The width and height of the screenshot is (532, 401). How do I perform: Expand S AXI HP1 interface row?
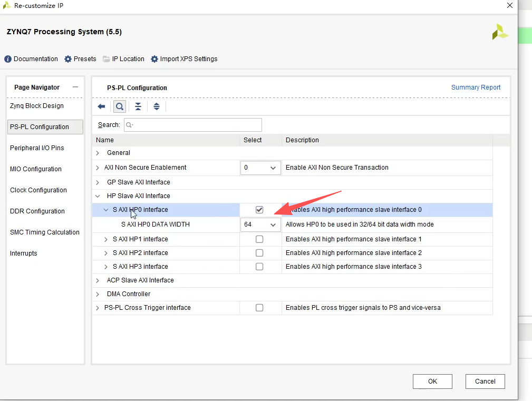point(106,239)
